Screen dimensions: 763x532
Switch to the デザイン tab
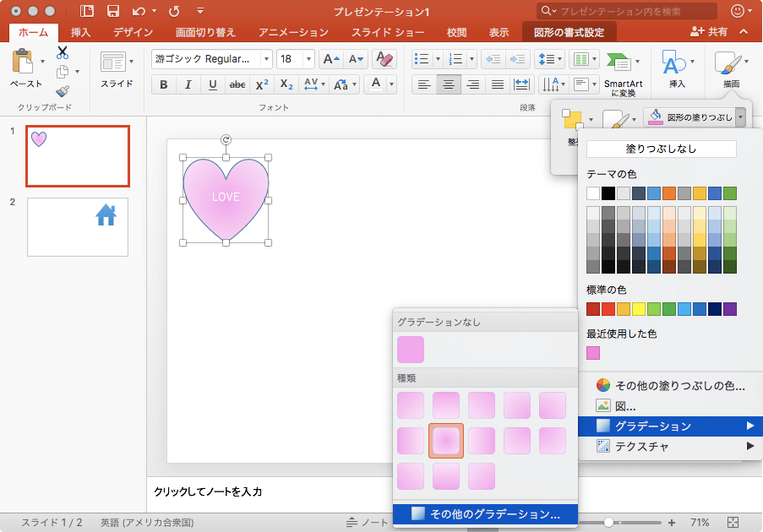click(x=133, y=32)
